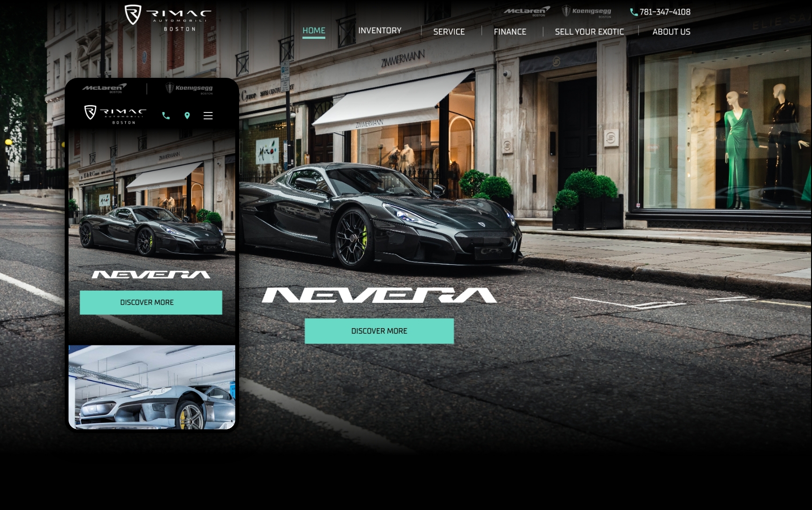Tap the phone icon in mobile header
This screenshot has height=510, width=812.
tap(166, 115)
